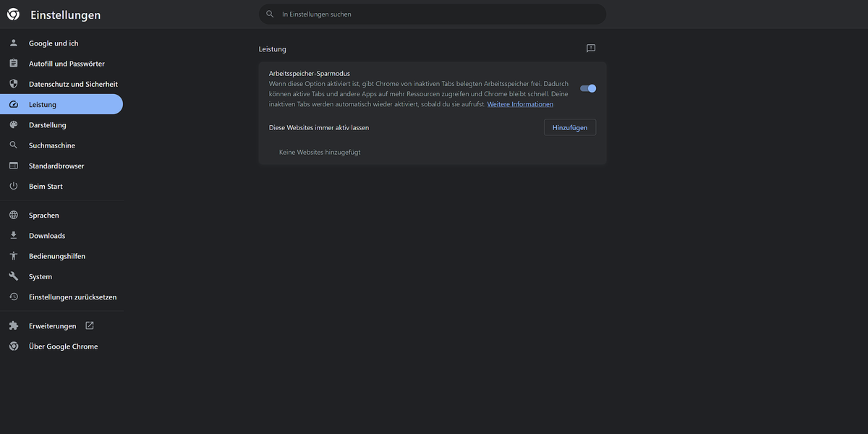Click the Keine Websites hinzugefügt text
Viewport: 868px width, 434px height.
coord(320,152)
